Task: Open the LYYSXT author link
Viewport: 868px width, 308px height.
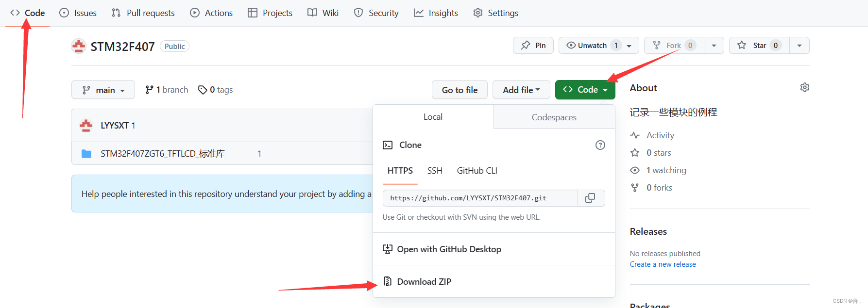Action: [x=115, y=126]
